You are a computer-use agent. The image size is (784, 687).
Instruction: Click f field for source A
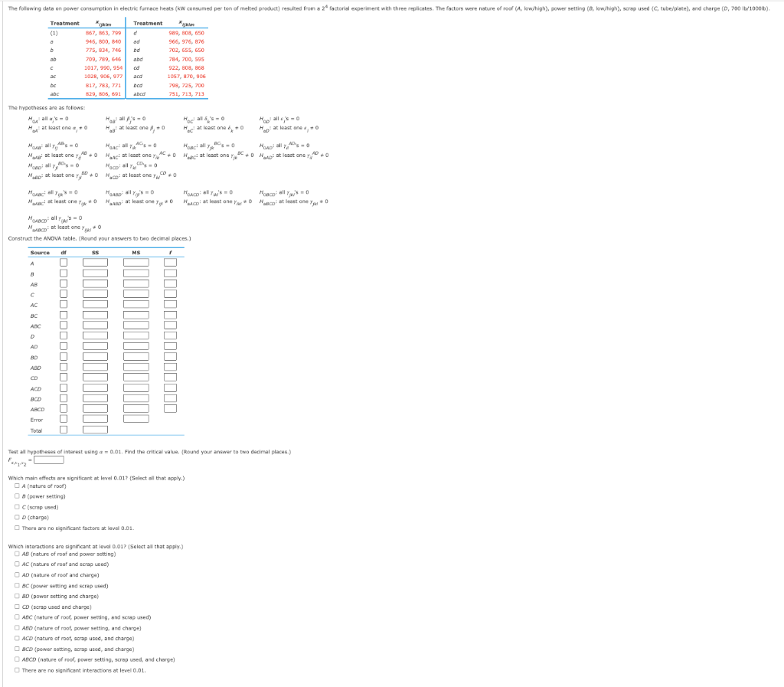click(170, 263)
